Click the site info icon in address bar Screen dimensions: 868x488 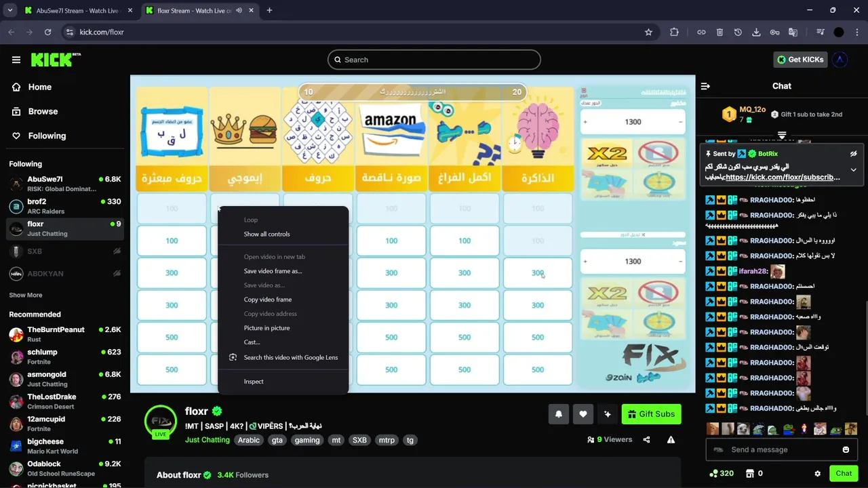pyautogui.click(x=70, y=32)
